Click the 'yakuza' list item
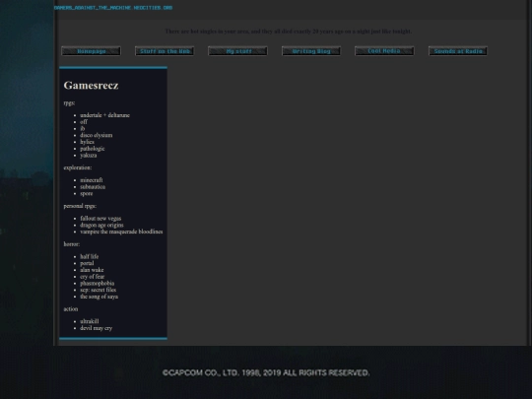 (x=89, y=155)
